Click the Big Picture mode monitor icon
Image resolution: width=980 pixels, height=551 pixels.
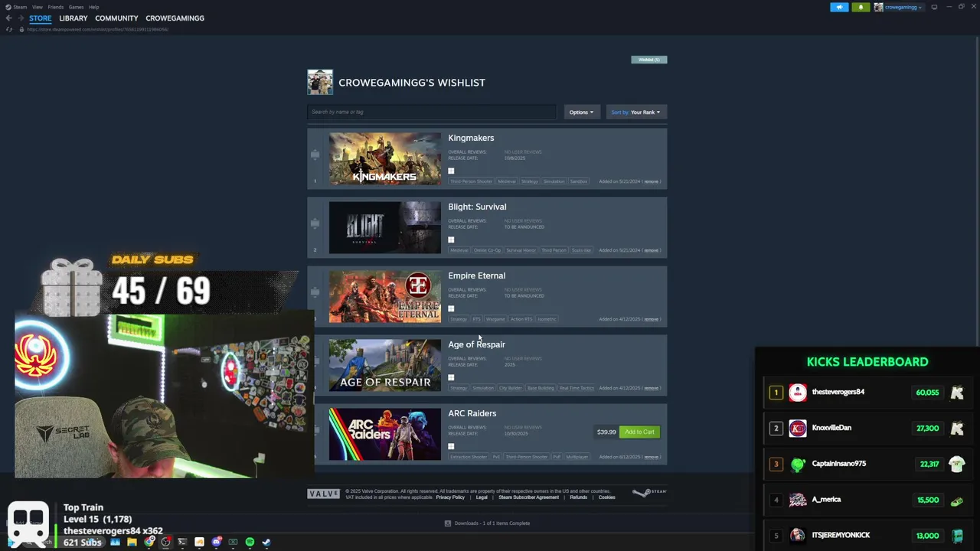tap(934, 7)
